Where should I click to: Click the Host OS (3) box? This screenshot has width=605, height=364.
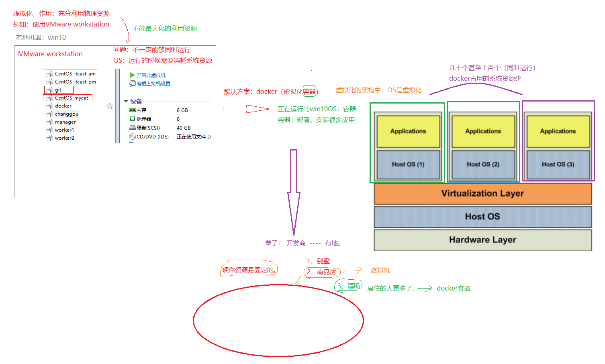point(558,165)
